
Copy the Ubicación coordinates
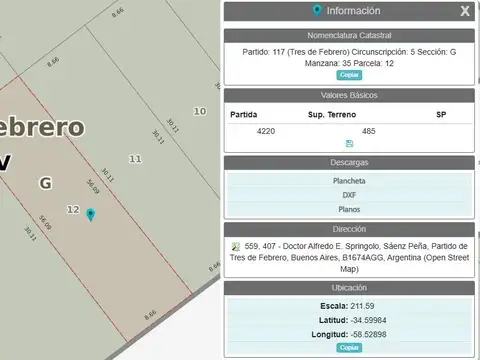click(349, 348)
